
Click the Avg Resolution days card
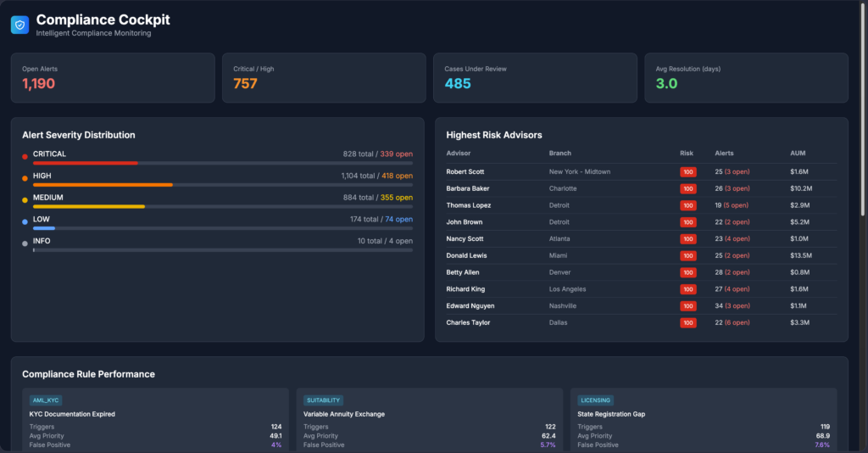(746, 78)
